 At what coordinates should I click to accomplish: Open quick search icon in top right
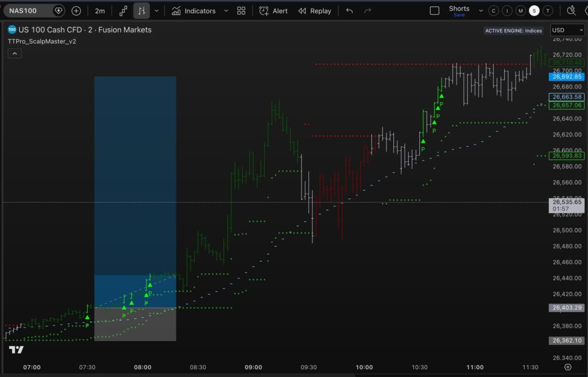(571, 10)
